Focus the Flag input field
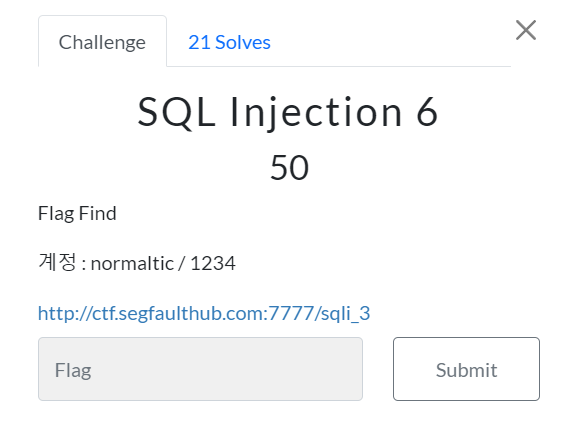 200,369
